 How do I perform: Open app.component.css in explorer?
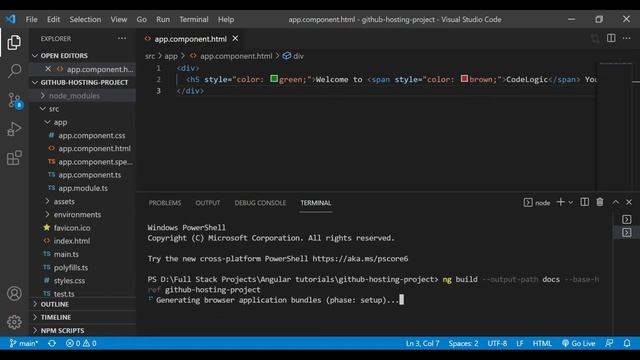(x=87, y=135)
